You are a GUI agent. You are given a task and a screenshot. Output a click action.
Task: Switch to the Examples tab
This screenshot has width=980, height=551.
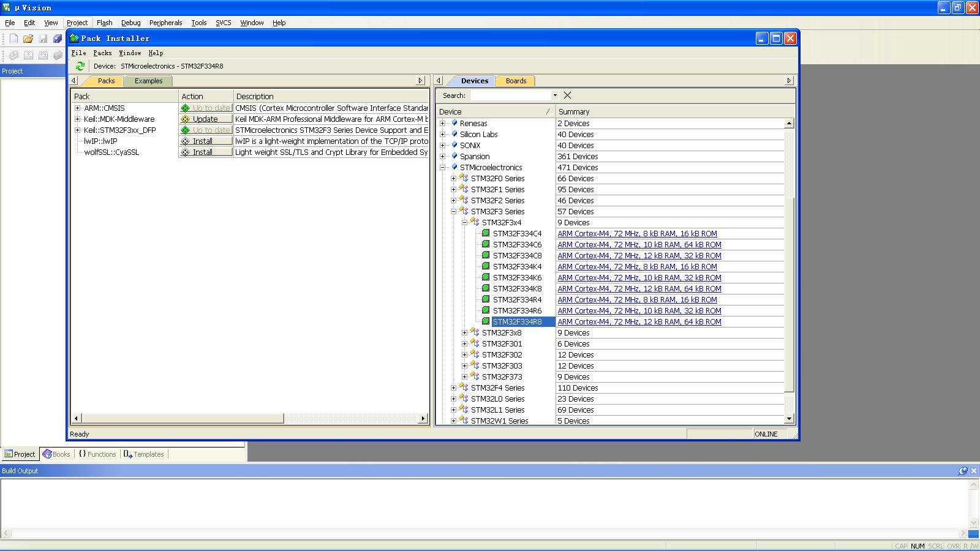[148, 81]
